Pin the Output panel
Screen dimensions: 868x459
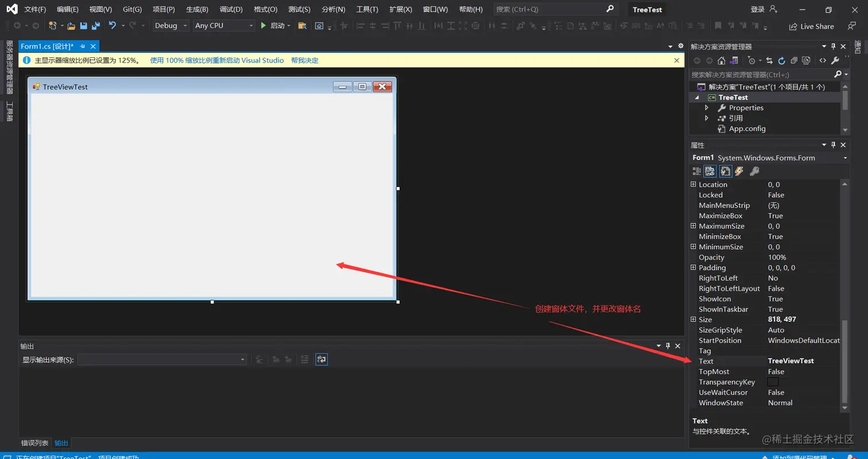[668, 346]
